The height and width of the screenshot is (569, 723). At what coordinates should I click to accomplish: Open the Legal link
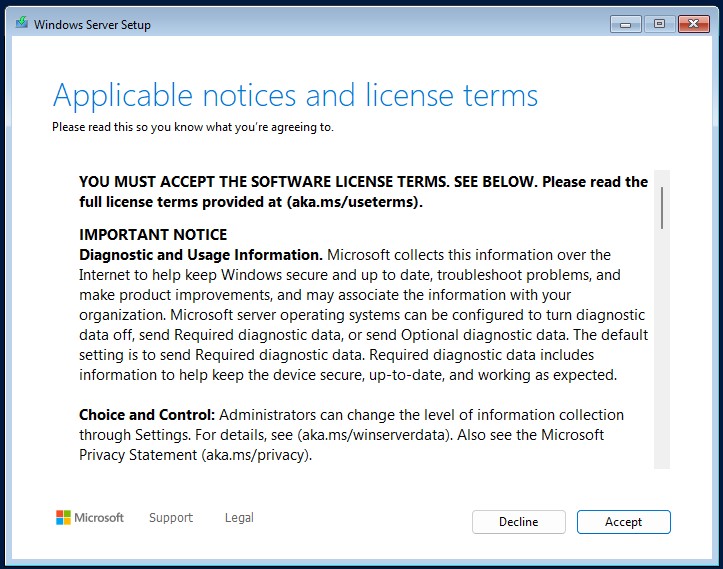tap(239, 518)
